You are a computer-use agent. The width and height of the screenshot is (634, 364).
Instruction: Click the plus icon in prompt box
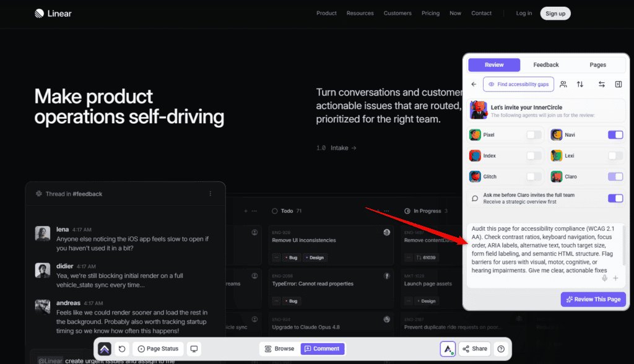(615, 278)
